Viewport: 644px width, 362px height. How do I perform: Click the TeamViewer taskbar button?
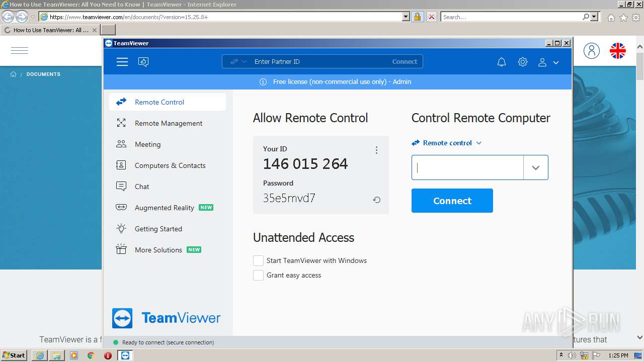[x=125, y=355]
